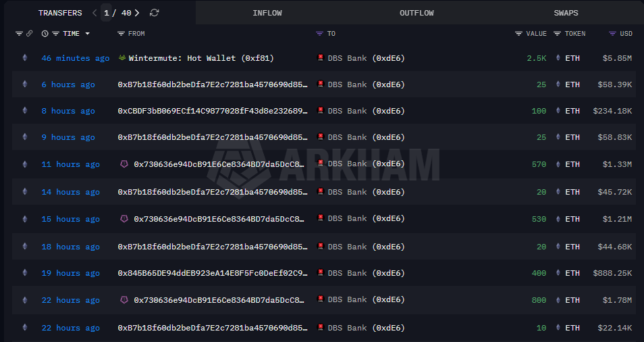Open the 6 hours ago transaction link
This screenshot has width=644, height=342.
(68, 84)
